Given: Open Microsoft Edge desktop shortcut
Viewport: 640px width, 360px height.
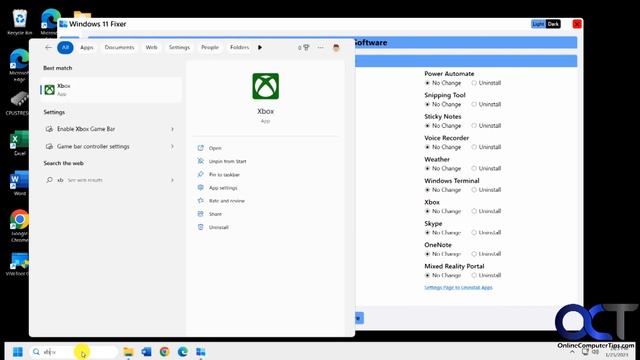Looking at the screenshot, I should click(x=19, y=65).
